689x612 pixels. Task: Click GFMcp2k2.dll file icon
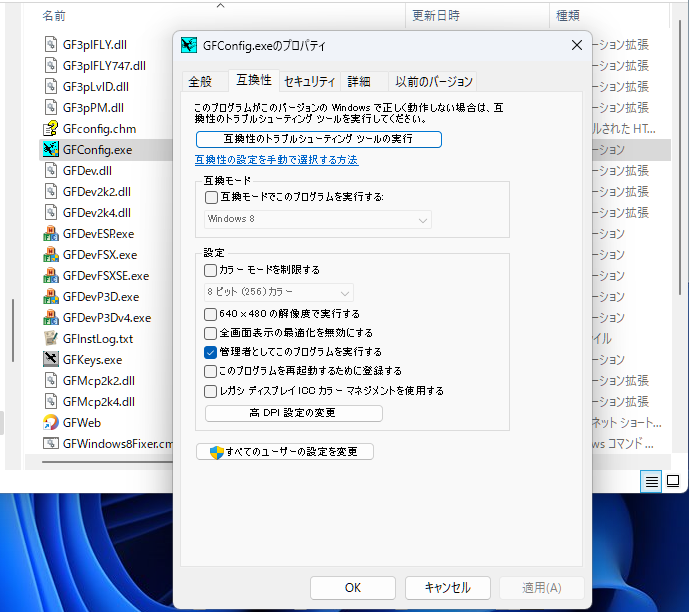tap(51, 381)
